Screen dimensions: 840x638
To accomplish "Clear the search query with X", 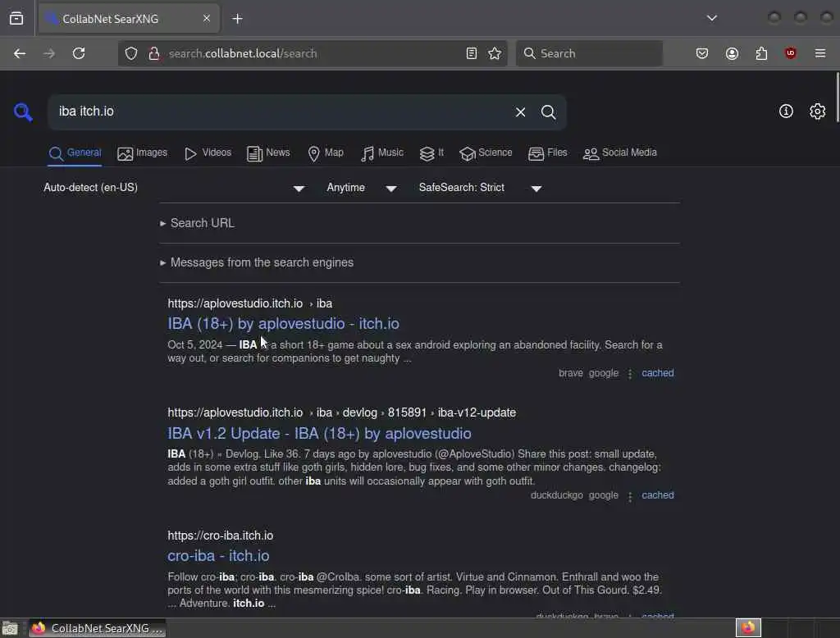I will [520, 112].
